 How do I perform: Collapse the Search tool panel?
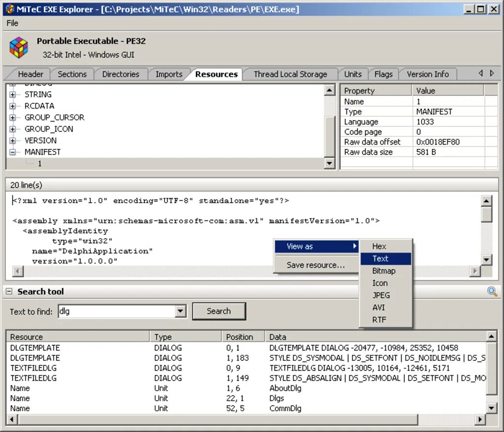click(9, 292)
